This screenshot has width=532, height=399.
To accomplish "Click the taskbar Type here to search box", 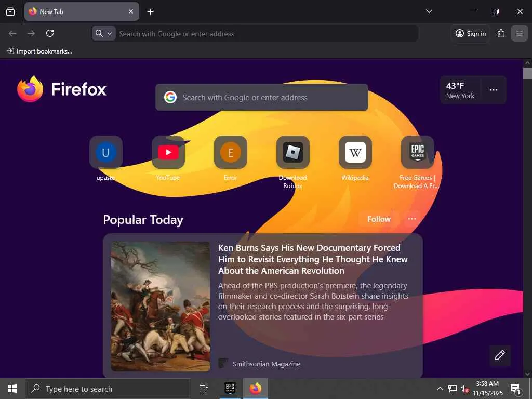I will click(x=108, y=389).
